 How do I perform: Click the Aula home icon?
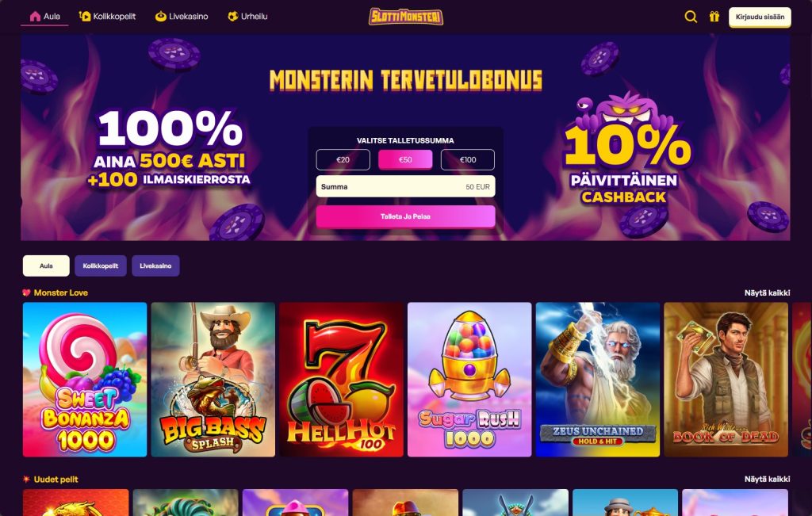click(35, 16)
